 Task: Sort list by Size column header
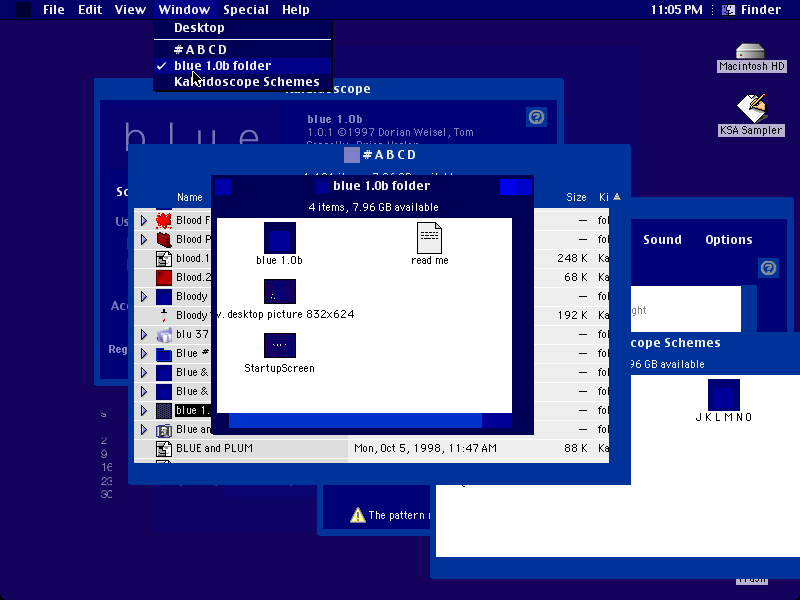tap(577, 197)
